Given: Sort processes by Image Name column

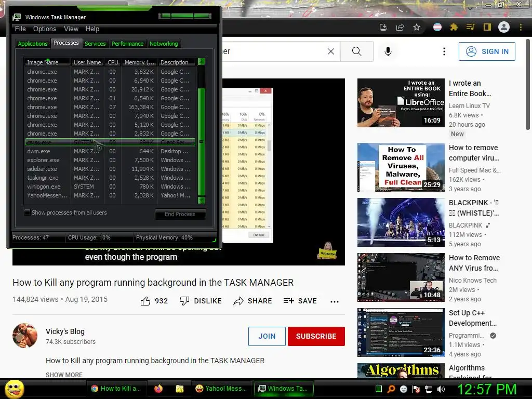Looking at the screenshot, I should [x=47, y=62].
